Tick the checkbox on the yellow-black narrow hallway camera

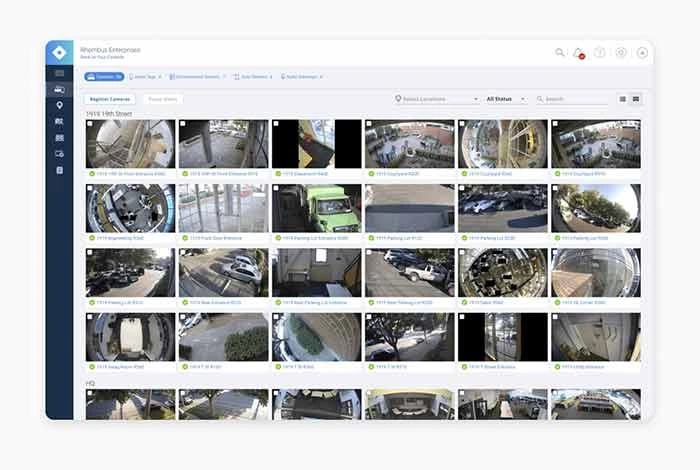pyautogui.click(x=276, y=124)
